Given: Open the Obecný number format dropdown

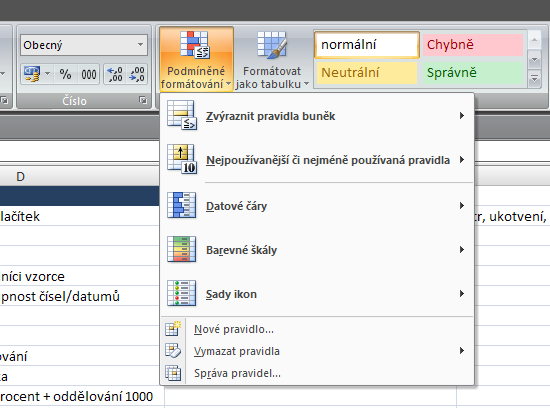Looking at the screenshot, I should 84,45.
